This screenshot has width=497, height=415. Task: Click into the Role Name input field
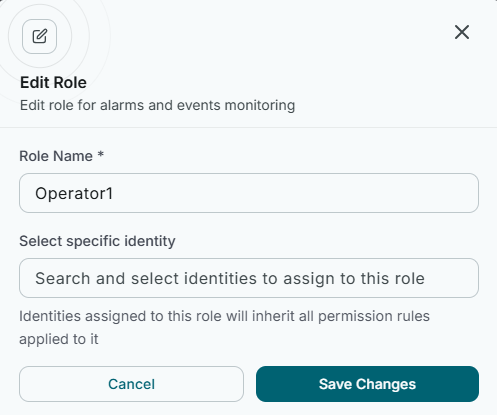tap(249, 193)
